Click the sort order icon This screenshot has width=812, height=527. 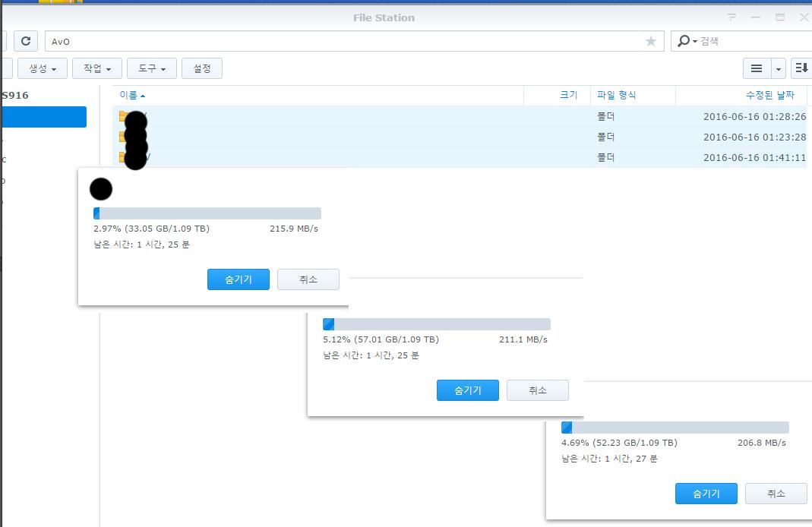pyautogui.click(x=801, y=68)
